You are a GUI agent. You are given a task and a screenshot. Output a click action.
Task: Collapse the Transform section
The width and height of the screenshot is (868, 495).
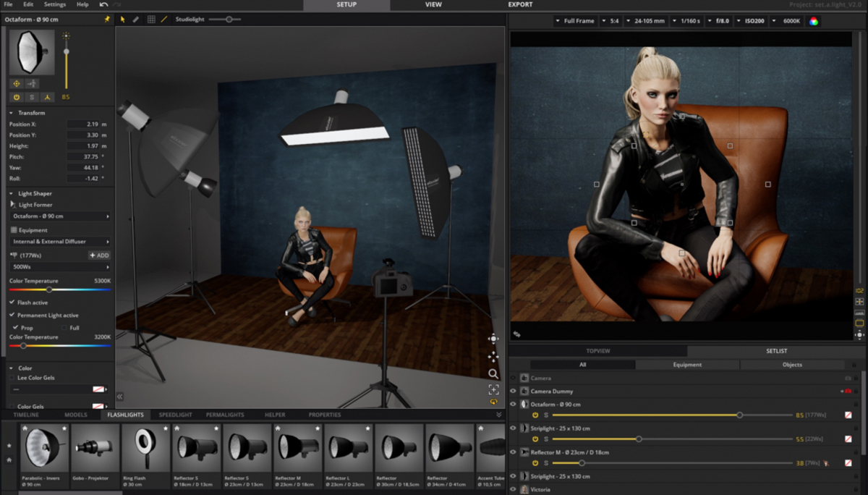(x=12, y=113)
